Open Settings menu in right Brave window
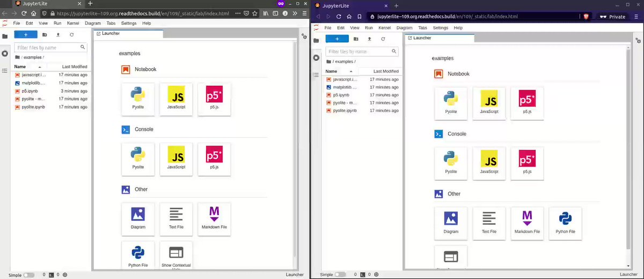This screenshot has height=279, width=644. [440, 27]
